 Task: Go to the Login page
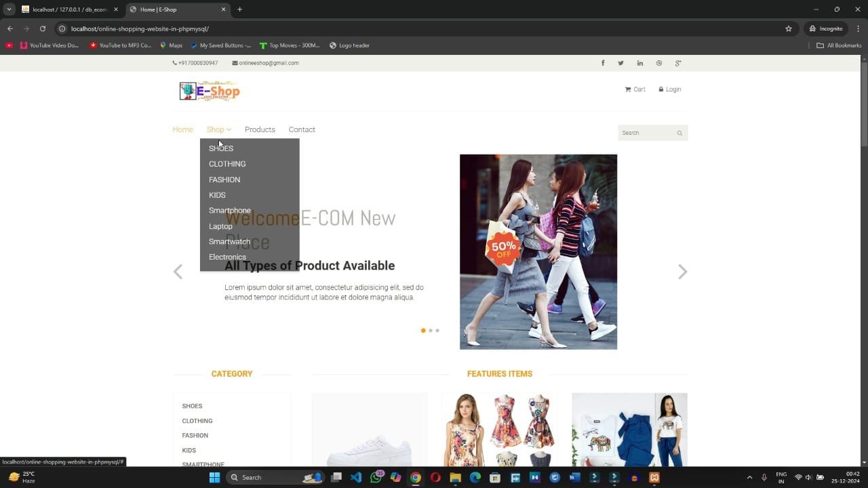click(670, 89)
